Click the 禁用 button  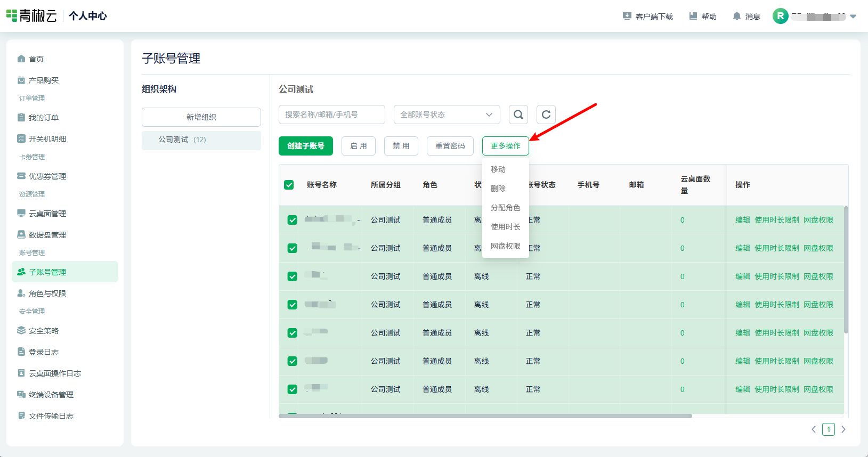pos(401,146)
